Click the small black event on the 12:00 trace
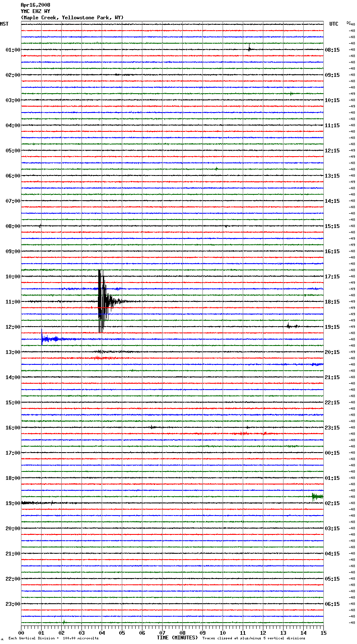 [292, 326]
